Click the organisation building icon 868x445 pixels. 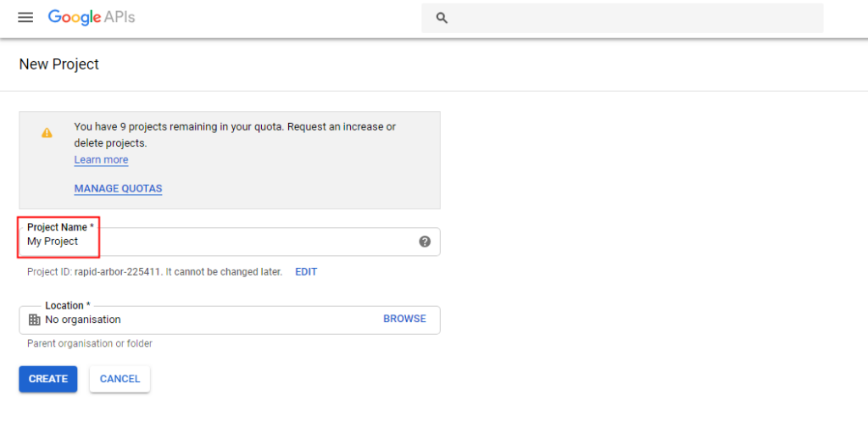(34, 320)
